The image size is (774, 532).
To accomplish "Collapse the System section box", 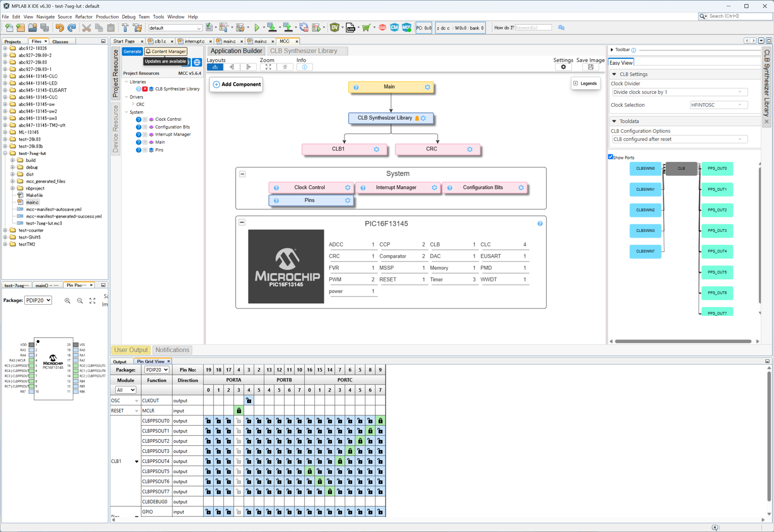I will click(x=242, y=174).
